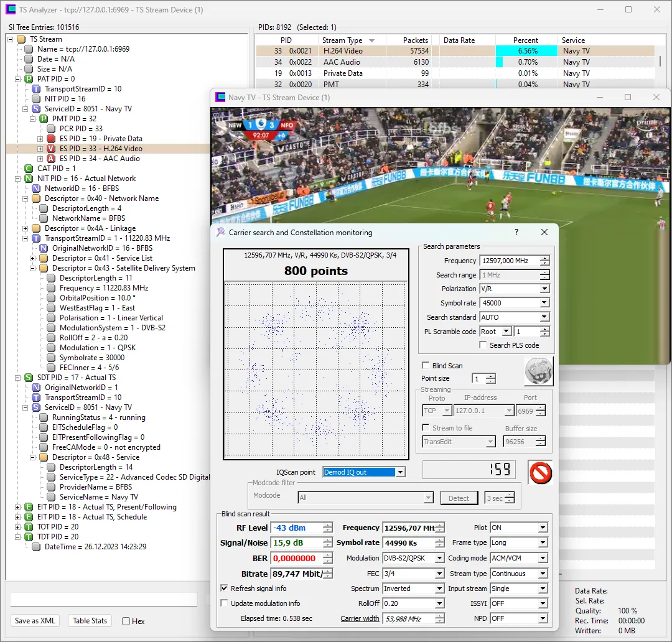This screenshot has height=642, width=672.
Task: Click the help question mark in Carrier search dialog
Action: point(516,232)
